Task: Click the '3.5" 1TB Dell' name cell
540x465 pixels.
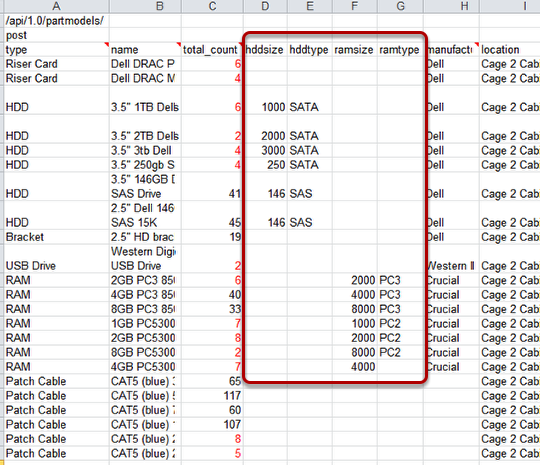Action: [145, 100]
